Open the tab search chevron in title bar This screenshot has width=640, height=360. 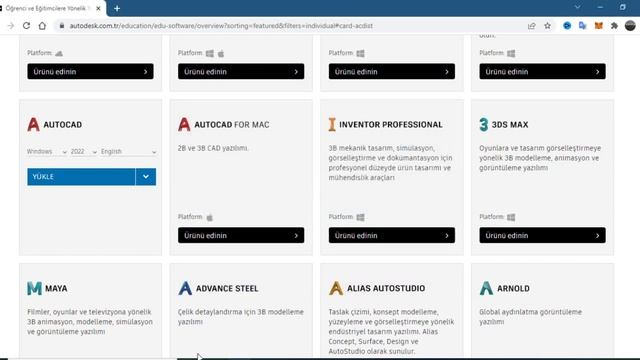(x=578, y=7)
